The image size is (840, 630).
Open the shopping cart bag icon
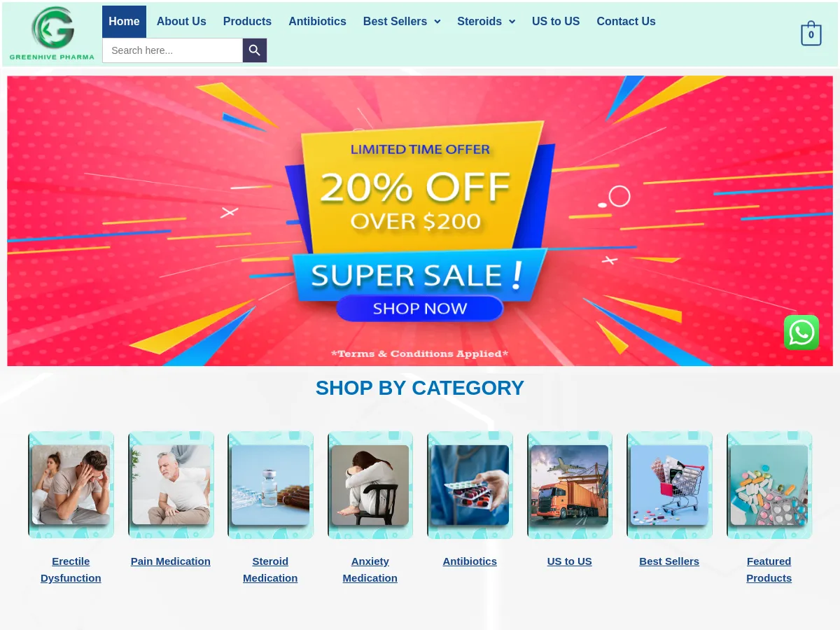[x=811, y=34]
